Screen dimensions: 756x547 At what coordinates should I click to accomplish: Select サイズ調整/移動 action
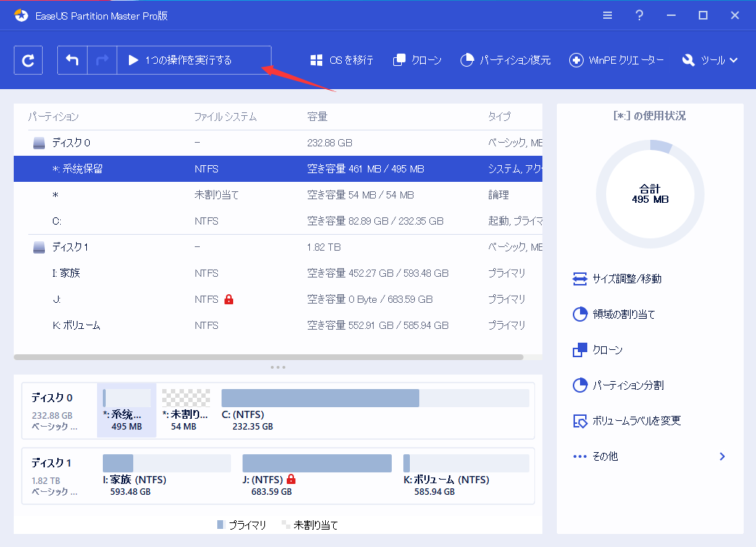pos(617,279)
